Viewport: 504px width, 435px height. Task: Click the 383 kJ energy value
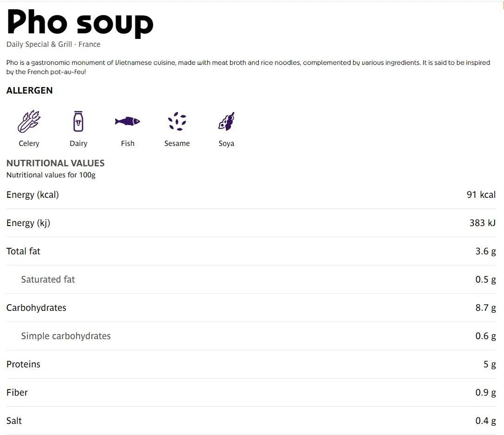[x=482, y=223]
